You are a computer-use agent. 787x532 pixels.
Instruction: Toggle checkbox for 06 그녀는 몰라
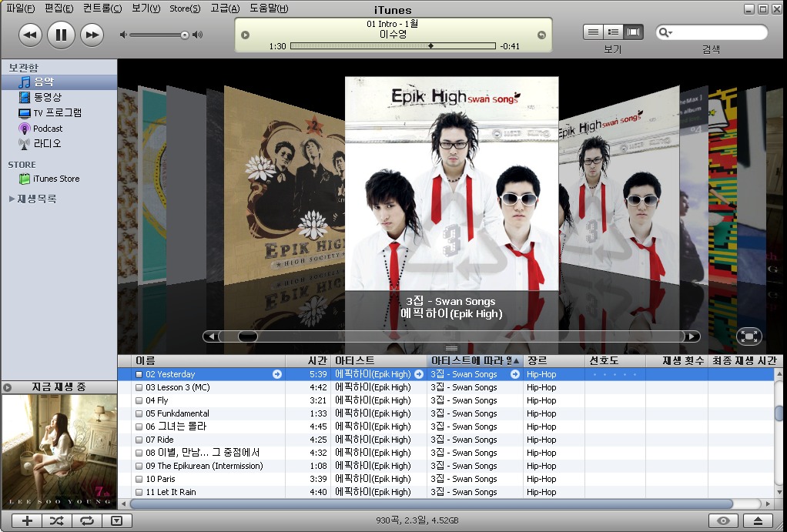tap(139, 426)
